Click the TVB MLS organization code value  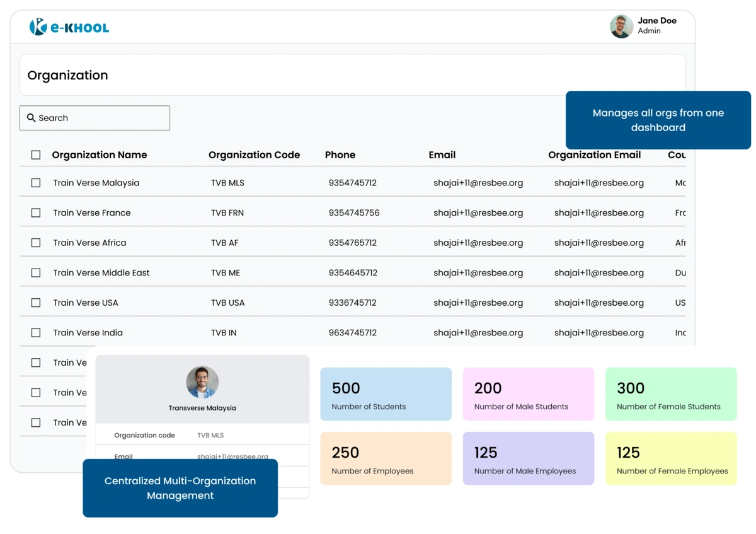tap(210, 434)
